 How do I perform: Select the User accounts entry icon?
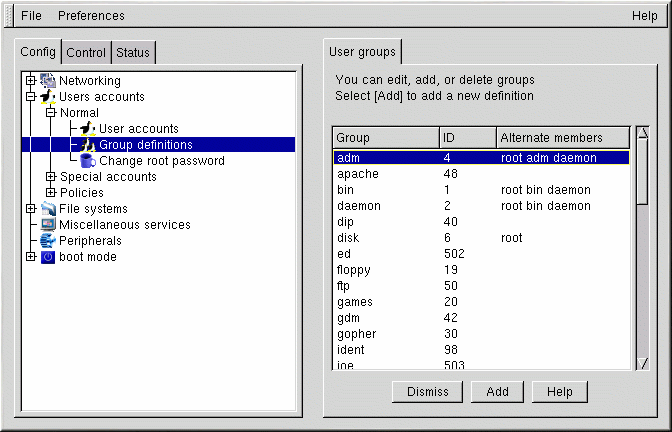click(88, 129)
